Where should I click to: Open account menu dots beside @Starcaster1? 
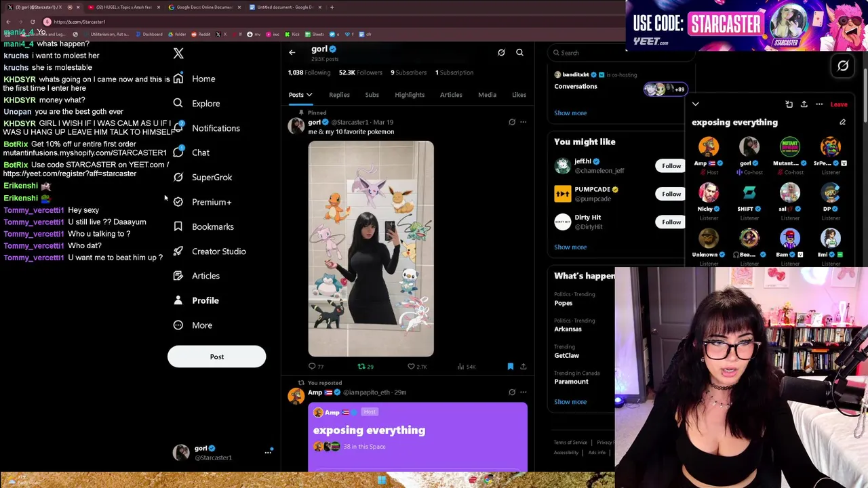click(268, 452)
